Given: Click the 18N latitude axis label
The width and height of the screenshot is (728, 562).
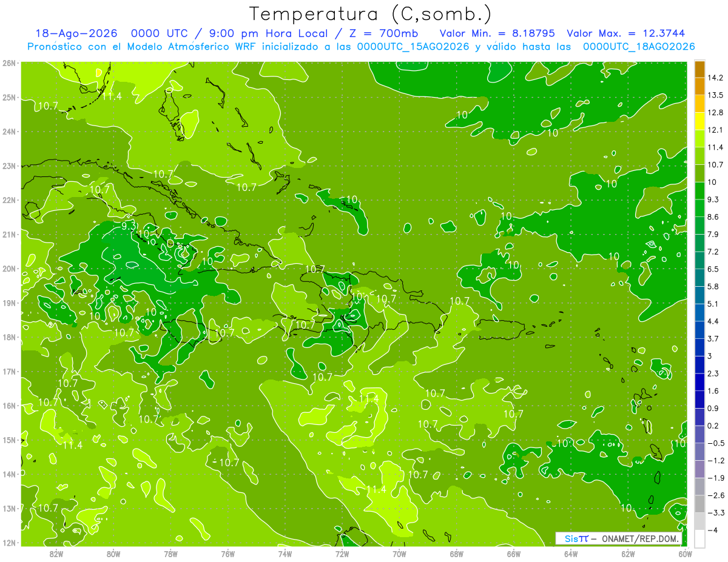Looking at the screenshot, I should 9,337.
